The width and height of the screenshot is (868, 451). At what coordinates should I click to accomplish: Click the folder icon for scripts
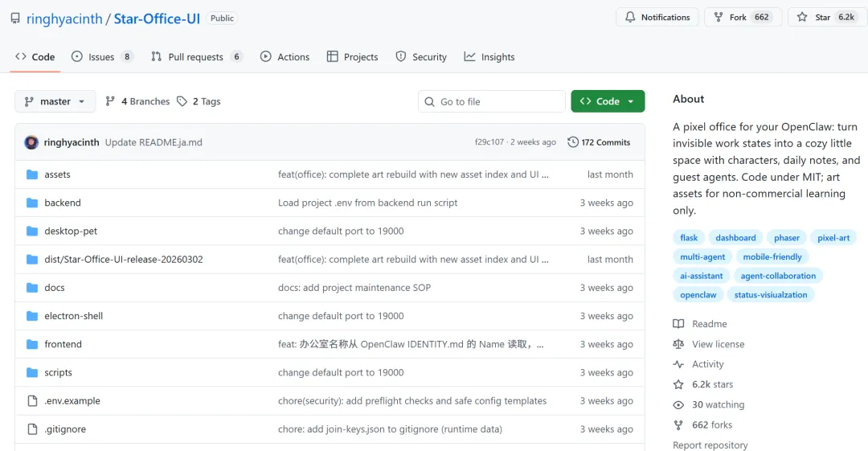click(x=32, y=372)
